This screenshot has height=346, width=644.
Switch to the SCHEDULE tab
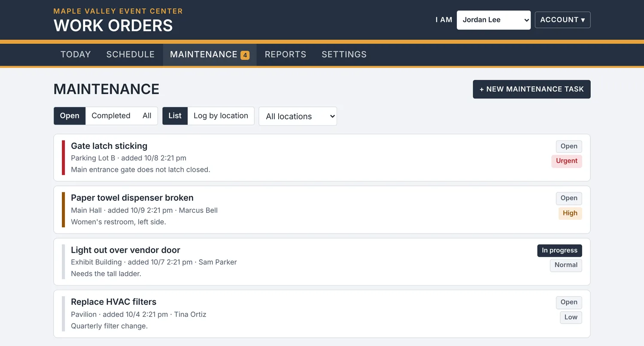coord(131,55)
